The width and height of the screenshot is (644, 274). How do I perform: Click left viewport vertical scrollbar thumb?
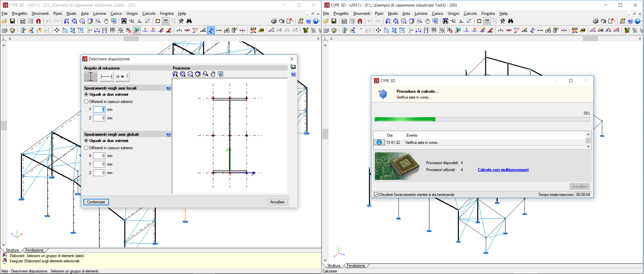(x=4, y=125)
